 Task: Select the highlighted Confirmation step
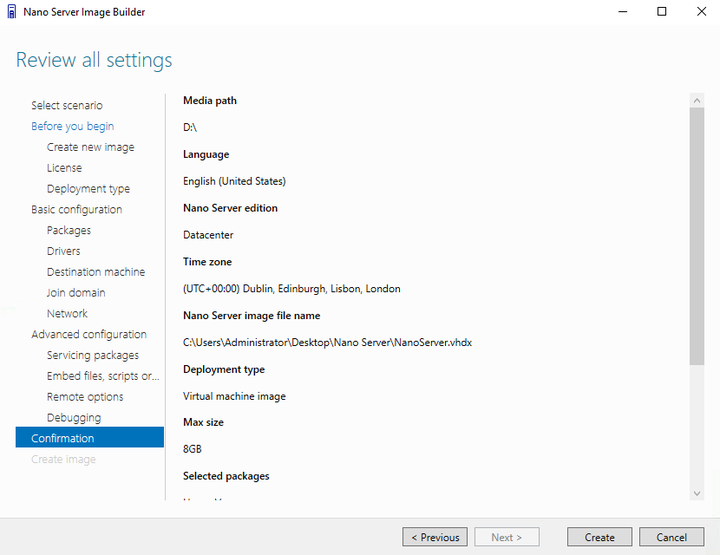pos(90,437)
